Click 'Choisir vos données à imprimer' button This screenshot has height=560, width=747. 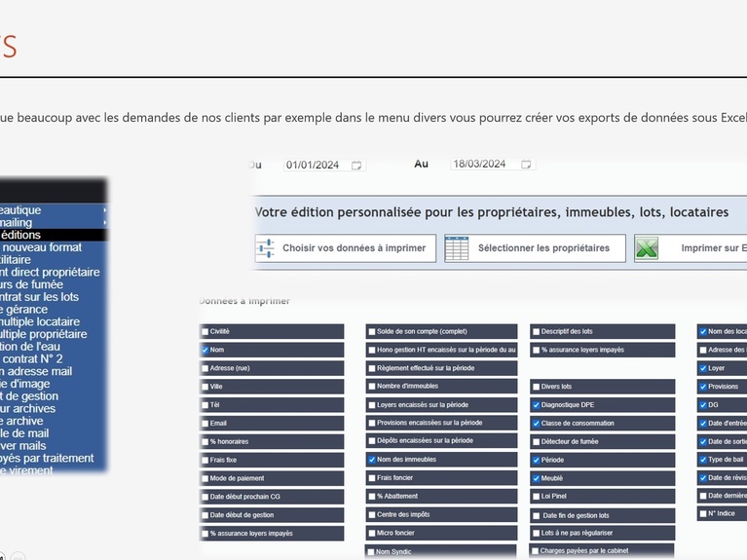[354, 248]
